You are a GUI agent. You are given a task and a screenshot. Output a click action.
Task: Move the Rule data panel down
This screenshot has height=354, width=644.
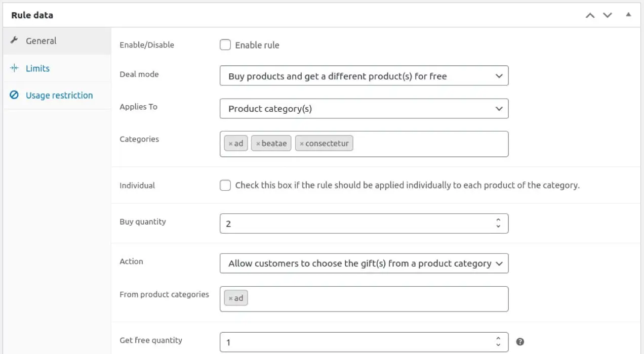coord(608,15)
